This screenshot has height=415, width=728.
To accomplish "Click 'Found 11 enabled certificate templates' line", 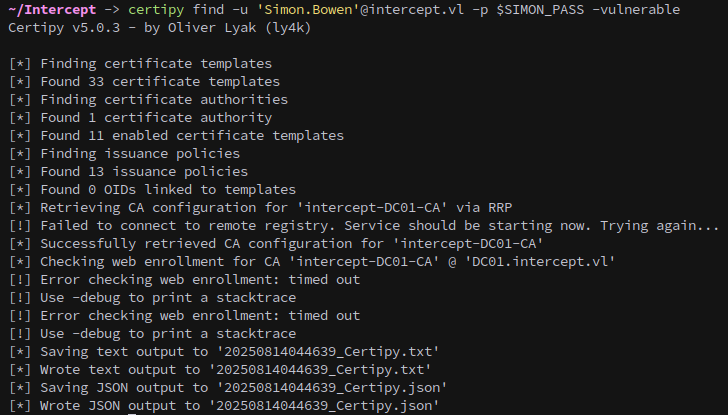I will click(x=192, y=136).
